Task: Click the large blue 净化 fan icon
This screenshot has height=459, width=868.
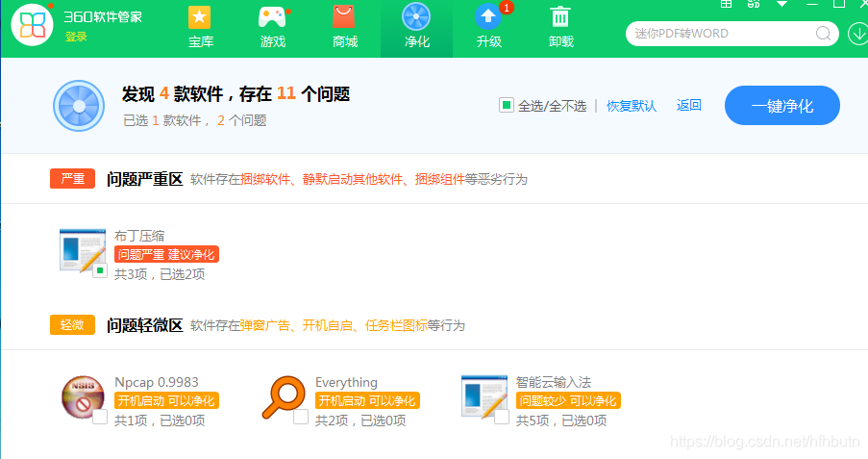Action: click(x=79, y=106)
